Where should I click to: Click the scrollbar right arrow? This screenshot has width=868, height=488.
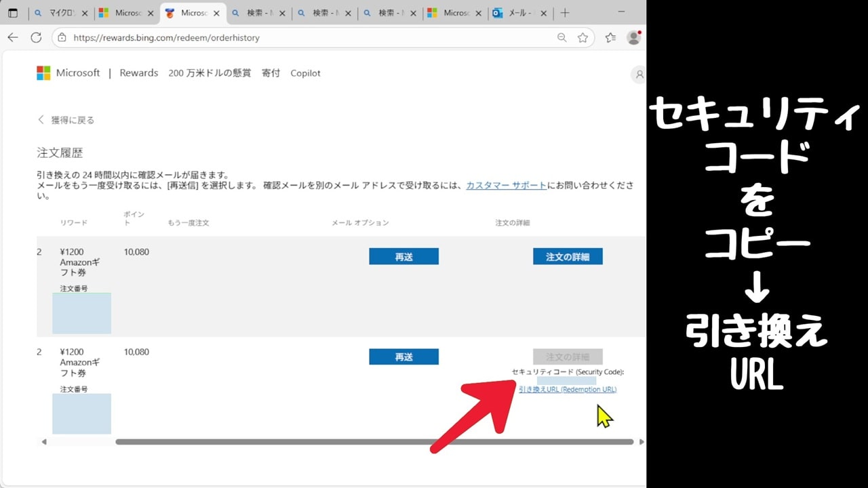(x=642, y=442)
